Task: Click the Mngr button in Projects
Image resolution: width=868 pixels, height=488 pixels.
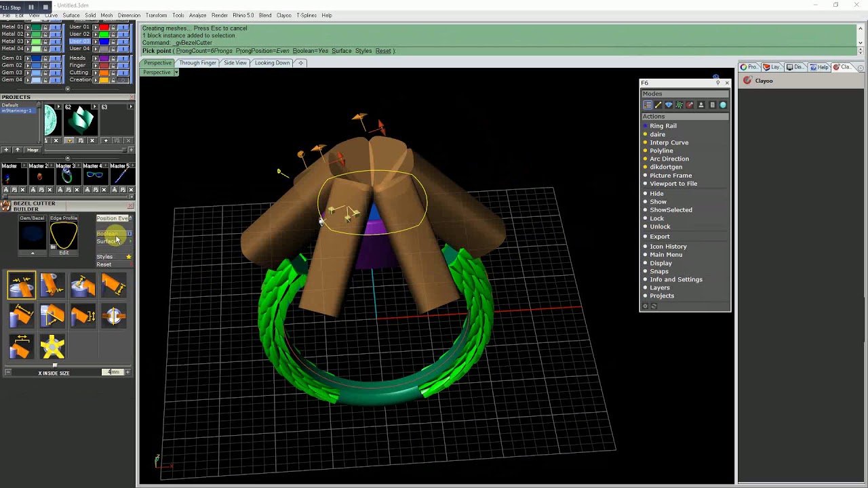Action: point(33,150)
